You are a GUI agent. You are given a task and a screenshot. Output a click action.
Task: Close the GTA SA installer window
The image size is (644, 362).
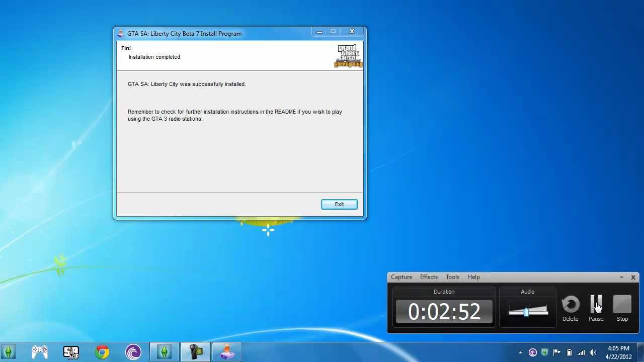pyautogui.click(x=352, y=32)
